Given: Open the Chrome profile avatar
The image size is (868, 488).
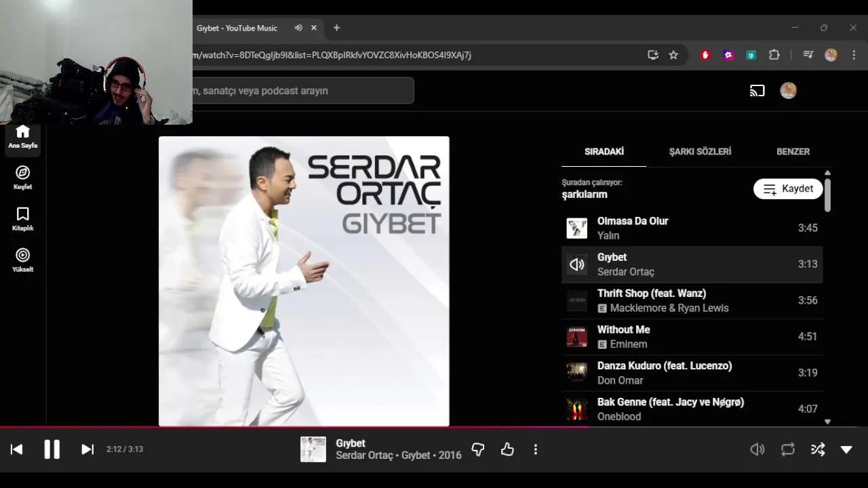Looking at the screenshot, I should 831,55.
